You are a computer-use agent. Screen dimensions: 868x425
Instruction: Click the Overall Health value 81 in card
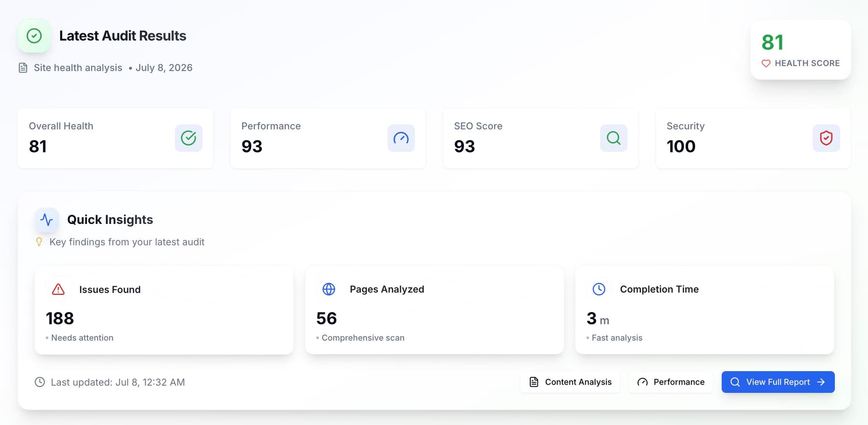[x=38, y=146]
